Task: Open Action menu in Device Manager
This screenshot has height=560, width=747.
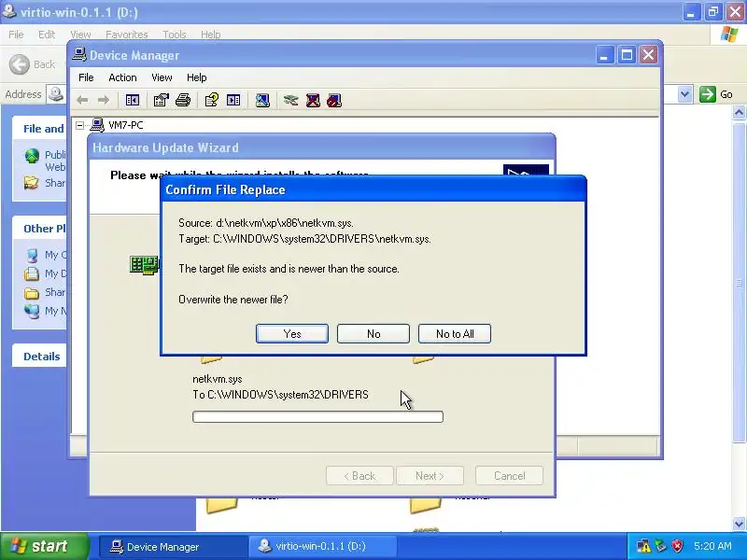Action: click(122, 77)
